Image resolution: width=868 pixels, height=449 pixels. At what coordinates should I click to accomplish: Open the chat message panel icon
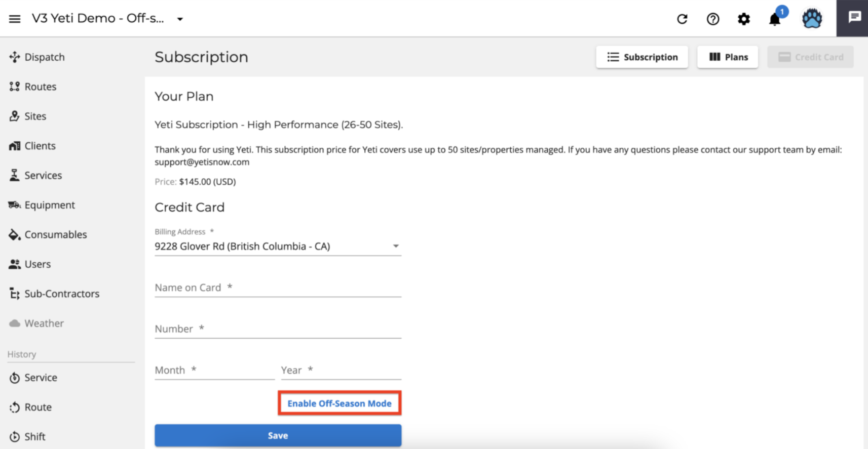pos(854,17)
